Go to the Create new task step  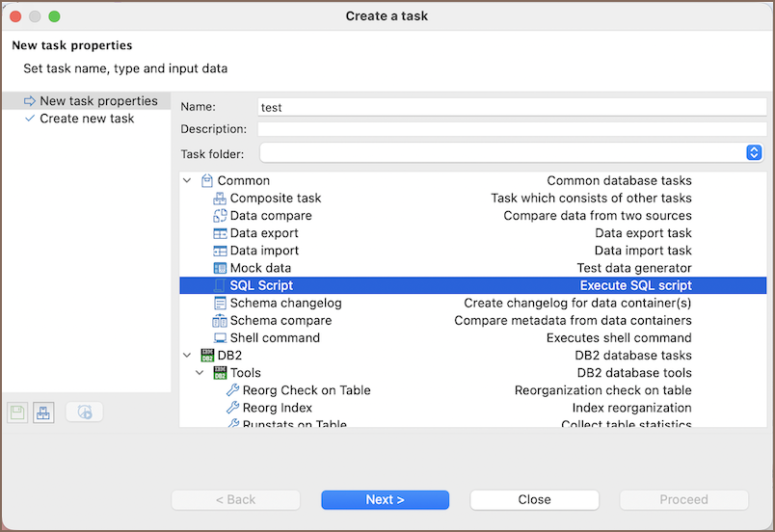click(x=87, y=119)
